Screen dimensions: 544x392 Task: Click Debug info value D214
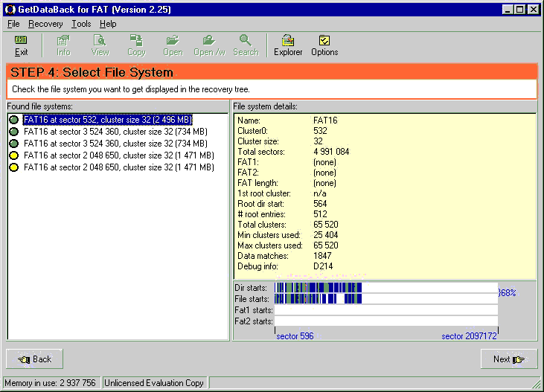click(323, 266)
